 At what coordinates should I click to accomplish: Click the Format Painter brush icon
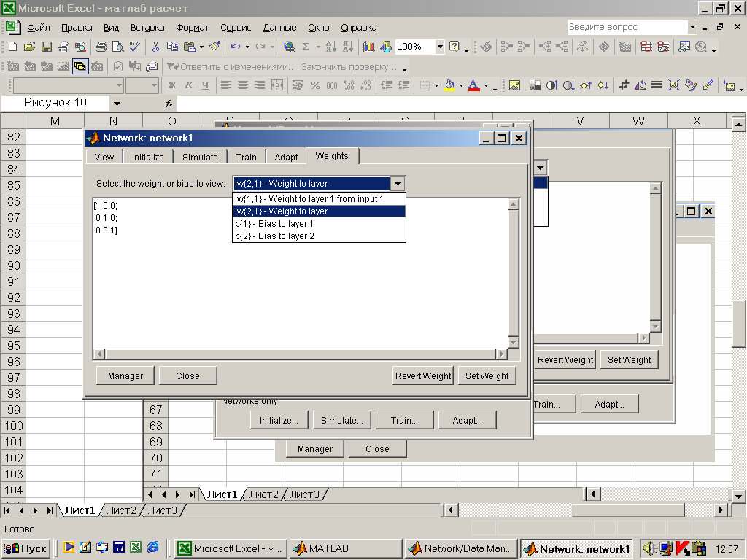click(215, 46)
